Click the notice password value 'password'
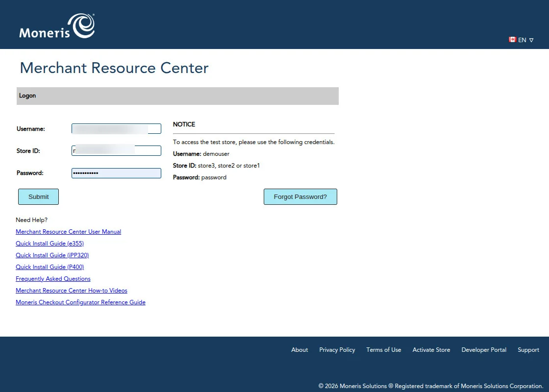 (214, 177)
